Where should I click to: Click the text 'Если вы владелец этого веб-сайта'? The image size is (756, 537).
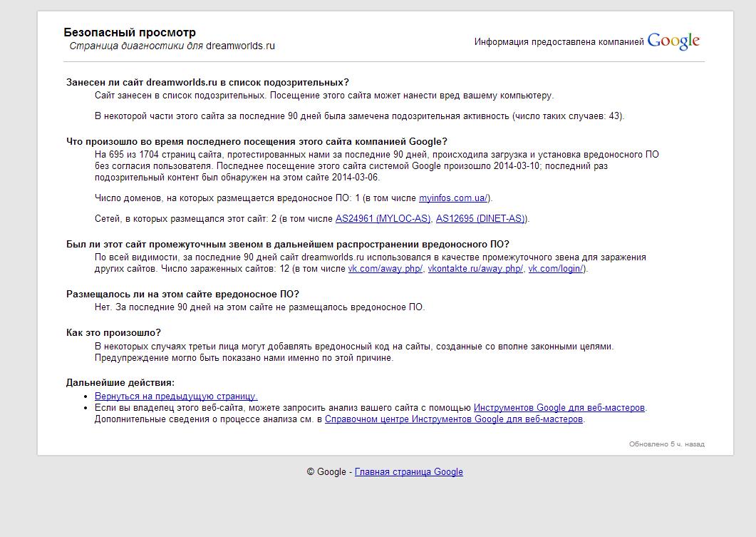tap(170, 408)
